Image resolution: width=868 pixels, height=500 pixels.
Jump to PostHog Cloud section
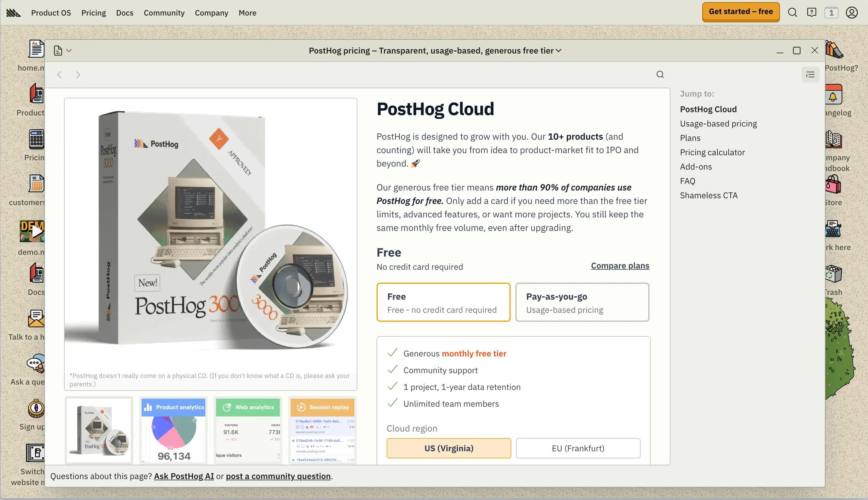pyautogui.click(x=708, y=109)
